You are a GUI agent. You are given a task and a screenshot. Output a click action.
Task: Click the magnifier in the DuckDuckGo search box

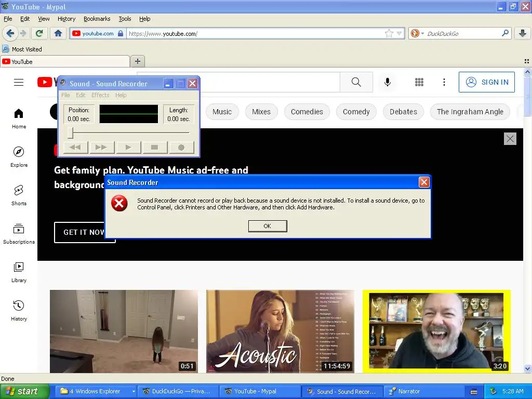505,33
